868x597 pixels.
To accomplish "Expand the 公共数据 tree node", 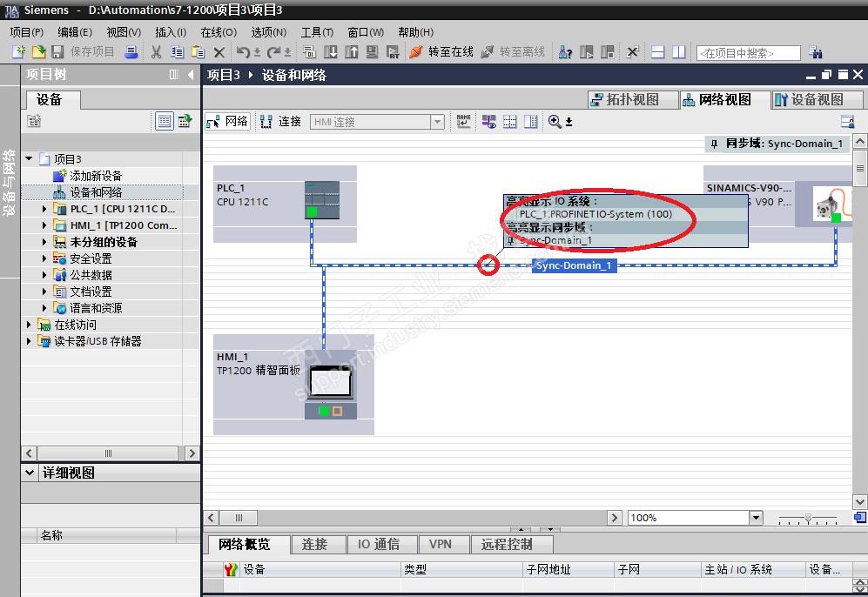I will (x=44, y=275).
